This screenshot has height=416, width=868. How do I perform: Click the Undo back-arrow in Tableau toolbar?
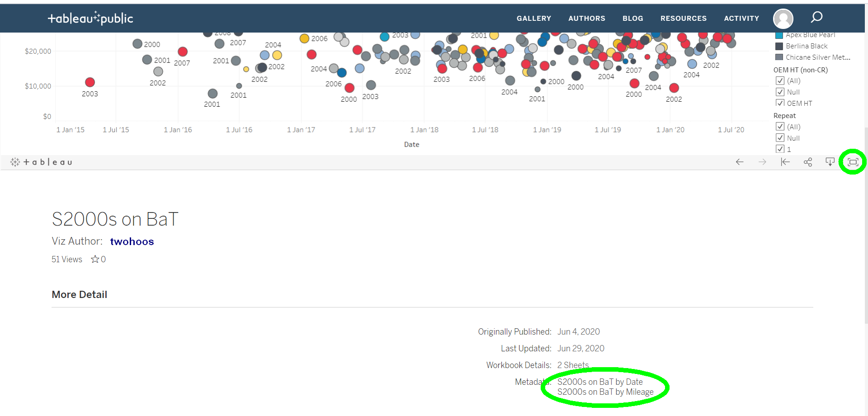[740, 162]
